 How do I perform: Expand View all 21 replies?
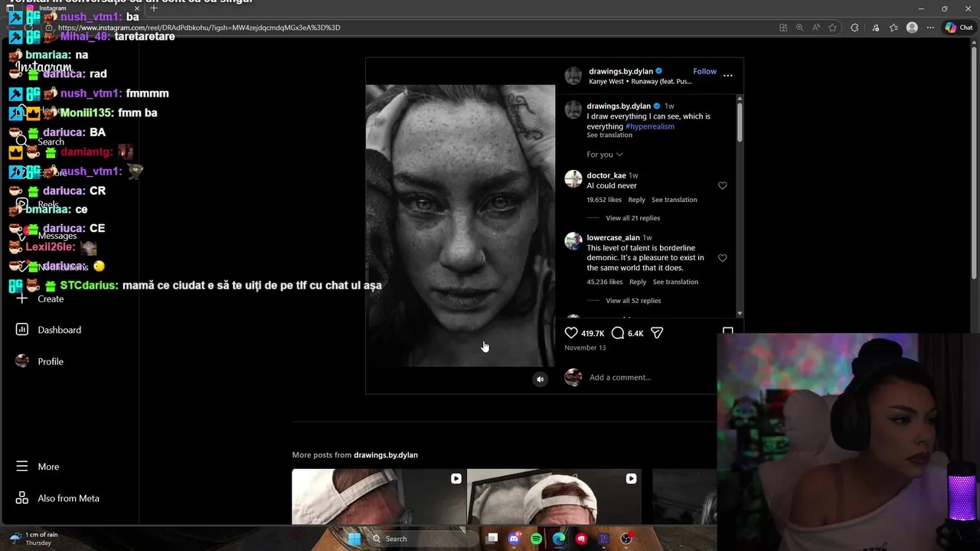tap(632, 218)
